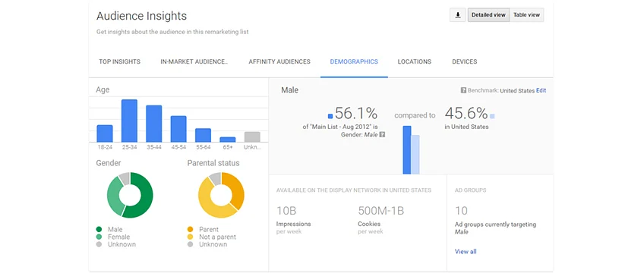This screenshot has height=273, width=644.
Task: Click the 10 ad groups count
Action: coord(461,211)
